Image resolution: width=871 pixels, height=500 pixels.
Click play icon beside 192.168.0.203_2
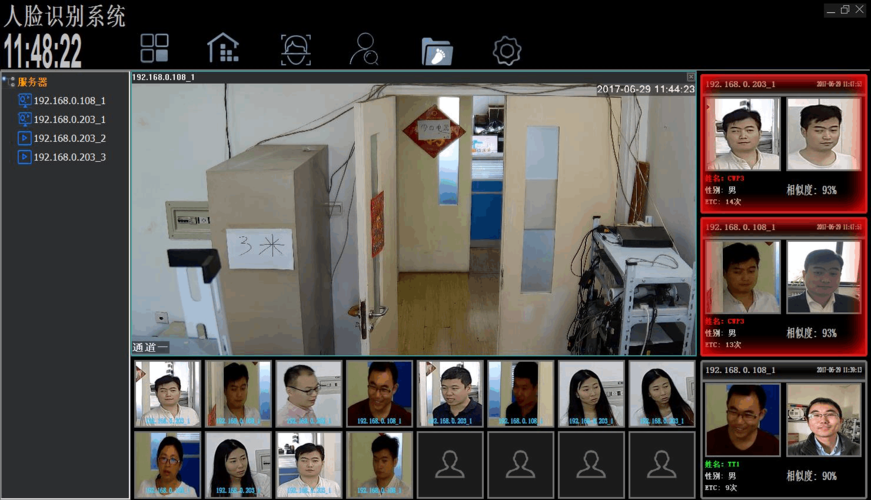[x=25, y=138]
